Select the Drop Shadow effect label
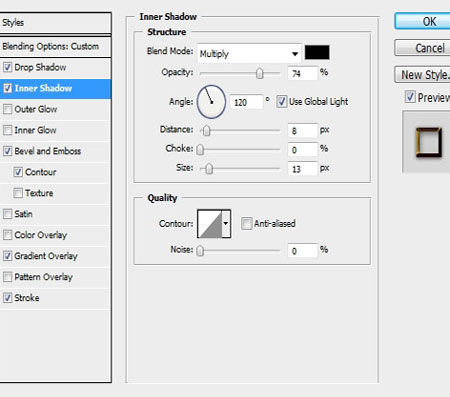 [40, 67]
